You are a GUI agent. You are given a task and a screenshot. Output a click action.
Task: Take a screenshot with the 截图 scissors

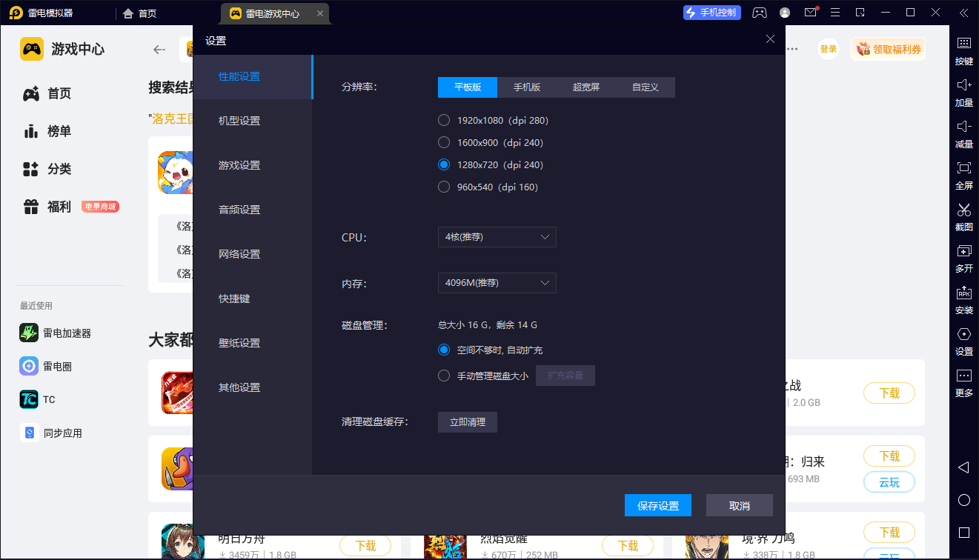963,217
